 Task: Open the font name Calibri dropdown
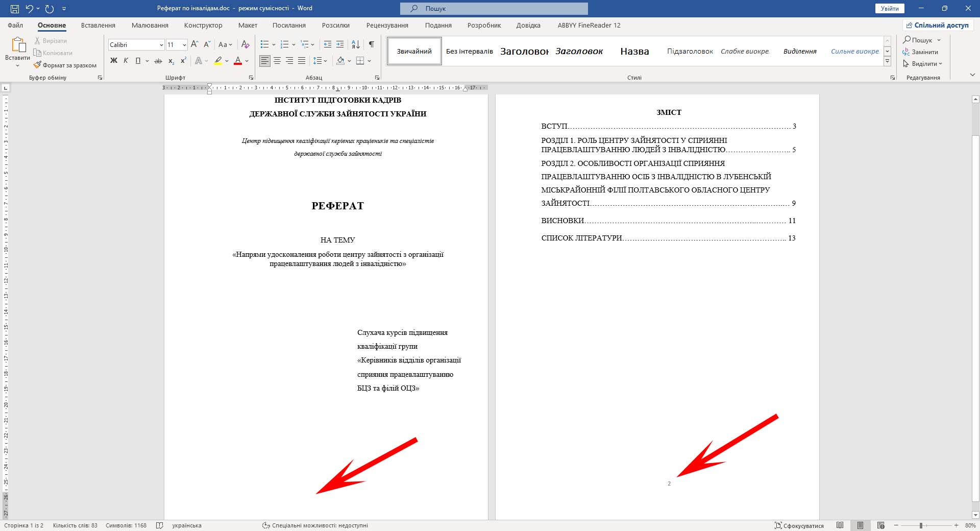pyautogui.click(x=161, y=45)
